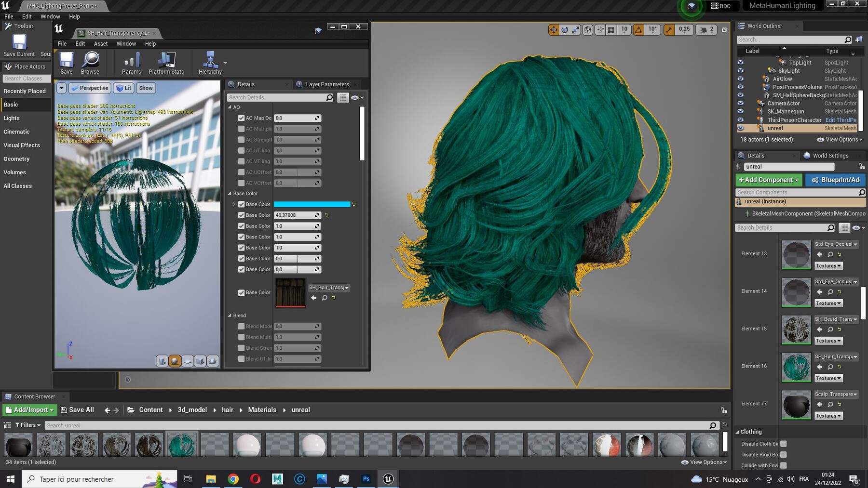Open Params in the material editor toolbar
Viewport: 868px width, 488px height.
pyautogui.click(x=131, y=63)
